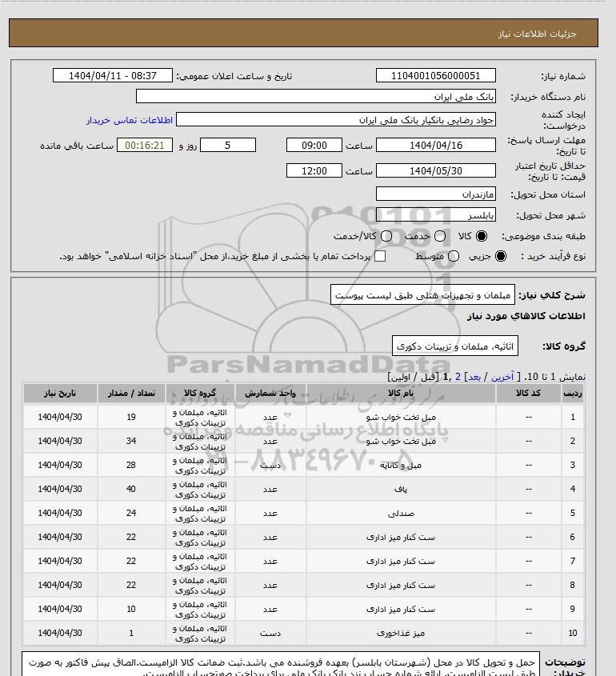616x676 pixels.
Task: Click the اثاثیه، مبلمان و تزیینات دکوری group field
Action: (454, 346)
